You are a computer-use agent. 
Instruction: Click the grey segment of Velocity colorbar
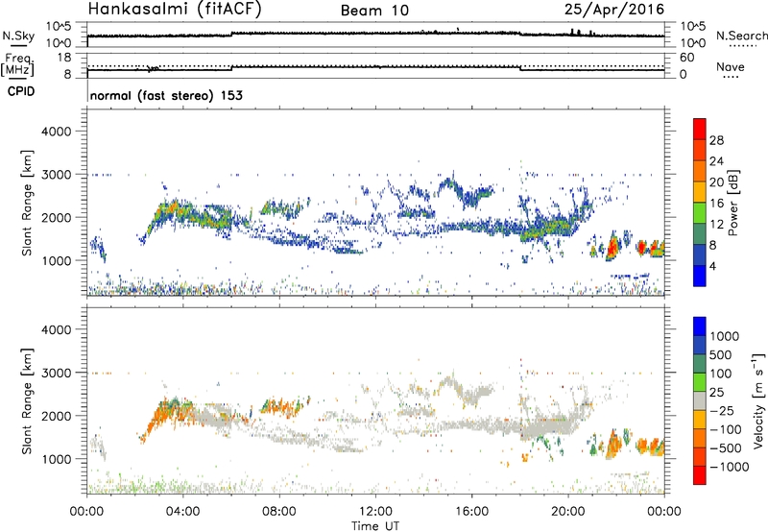click(700, 400)
